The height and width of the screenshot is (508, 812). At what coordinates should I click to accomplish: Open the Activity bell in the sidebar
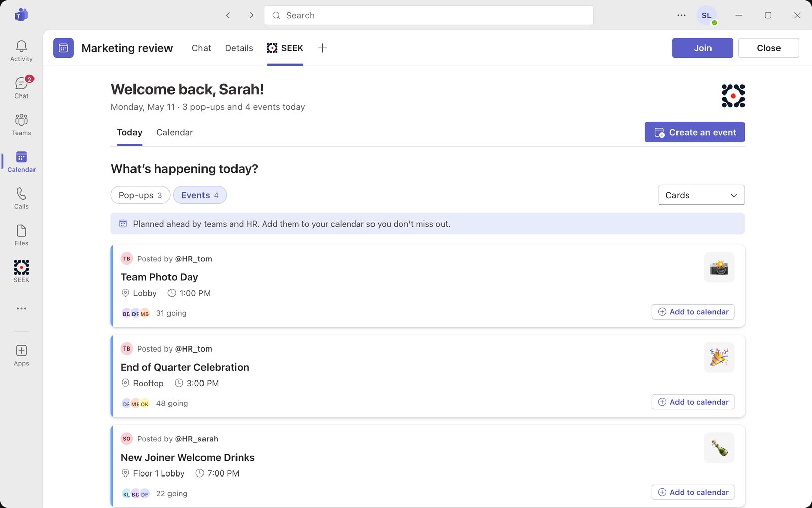click(x=21, y=51)
